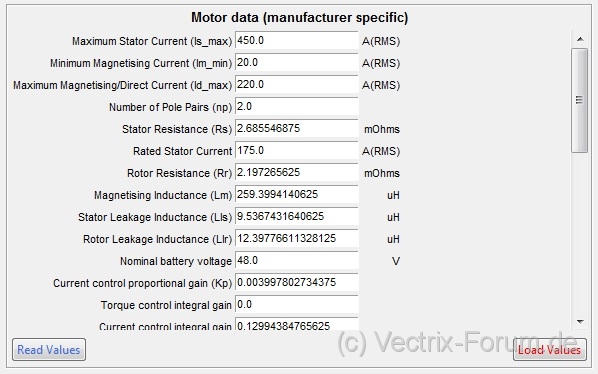598x374 pixels.
Task: Click the empty scrollbar track below the thumb
Action: point(580,233)
